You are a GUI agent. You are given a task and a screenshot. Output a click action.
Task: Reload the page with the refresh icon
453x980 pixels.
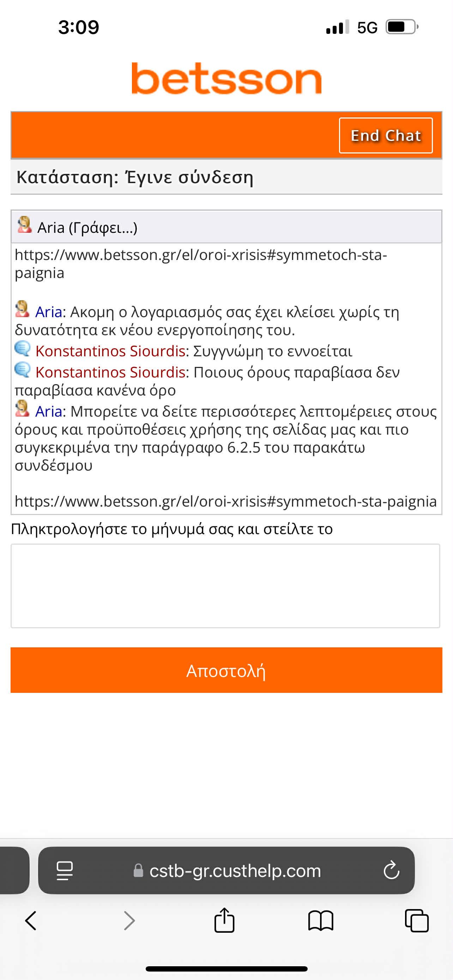coord(391,870)
